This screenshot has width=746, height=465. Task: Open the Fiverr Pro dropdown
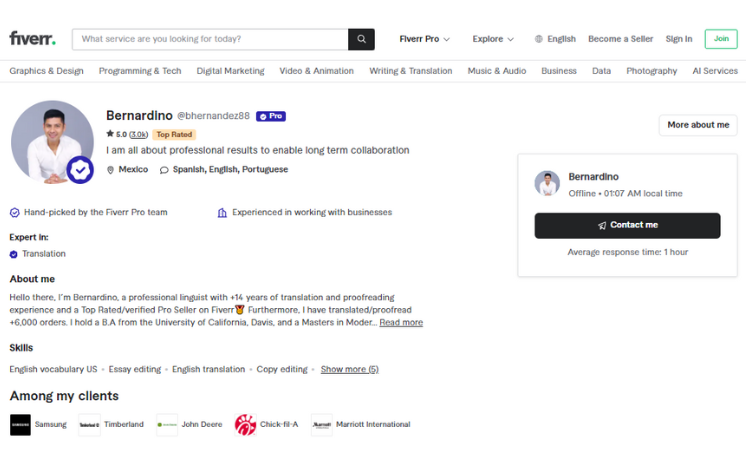424,39
